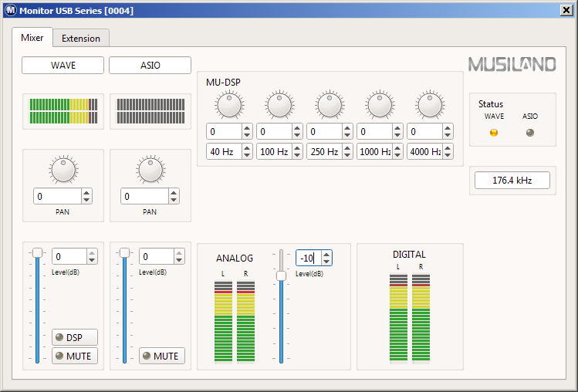578x392 pixels.
Task: Click the 1000 Hz frequency field
Action: 374,151
